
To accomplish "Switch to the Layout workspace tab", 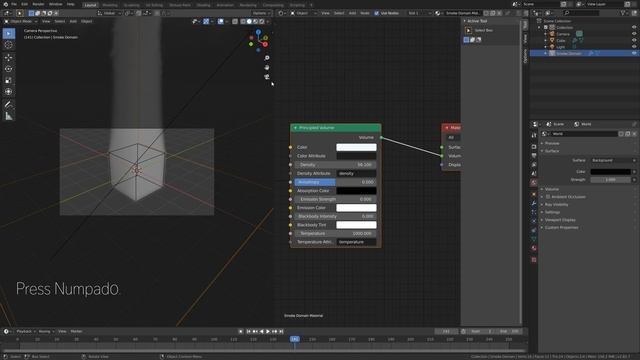I will click(x=90, y=5).
